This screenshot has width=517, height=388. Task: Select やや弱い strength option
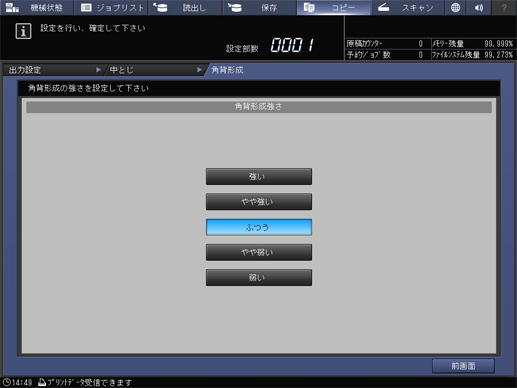click(259, 252)
